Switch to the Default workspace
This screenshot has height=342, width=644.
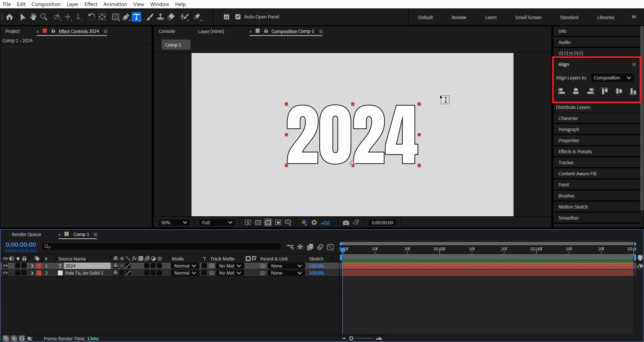425,17
